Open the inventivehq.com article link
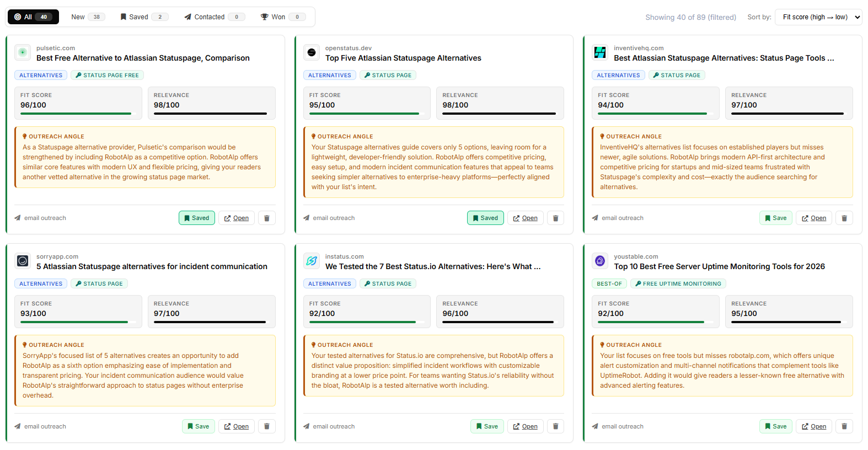 (x=814, y=218)
